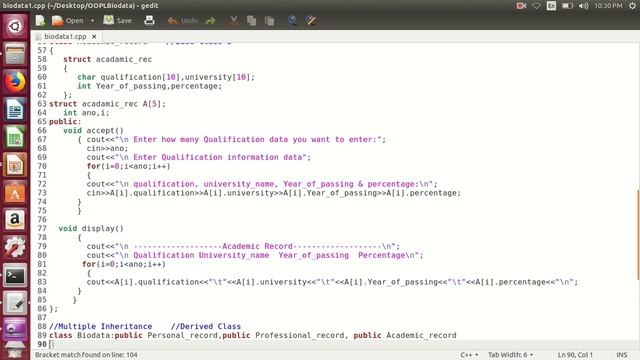This screenshot has width=640, height=360.
Task: Open the Ubuntu Dash search
Action: click(x=15, y=27)
